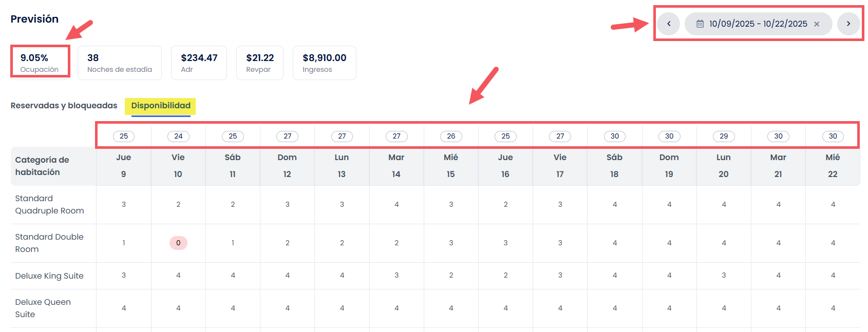Viewport: 868px width, 332px height.
Task: Open the date range 10/09/2025 - 10/22/2025 field
Action: [x=758, y=24]
